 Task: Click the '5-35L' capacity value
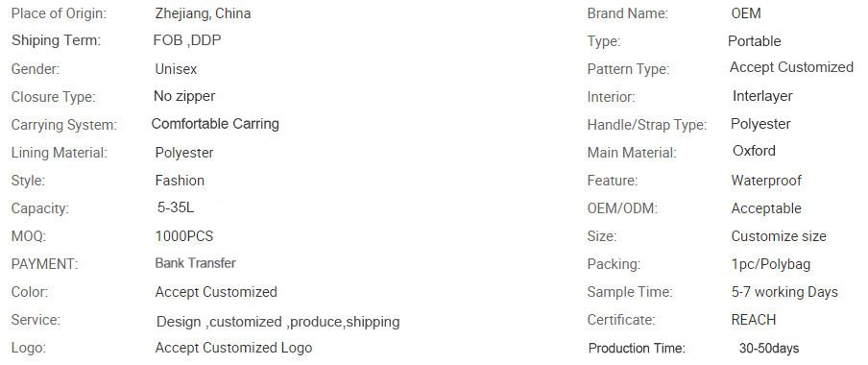[176, 207]
